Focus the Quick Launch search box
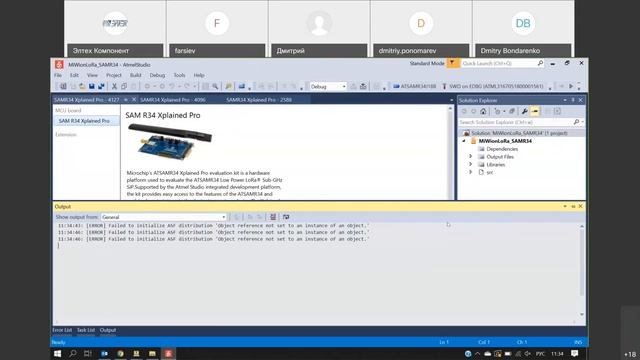This screenshot has width=640, height=360. pyautogui.click(x=502, y=63)
